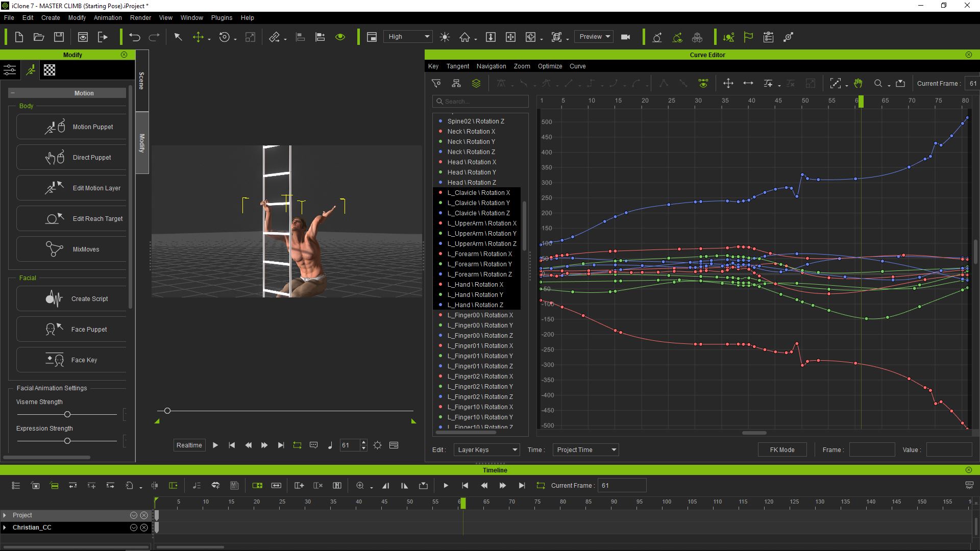Click the Timeline zoom magnifier icon

[360, 485]
